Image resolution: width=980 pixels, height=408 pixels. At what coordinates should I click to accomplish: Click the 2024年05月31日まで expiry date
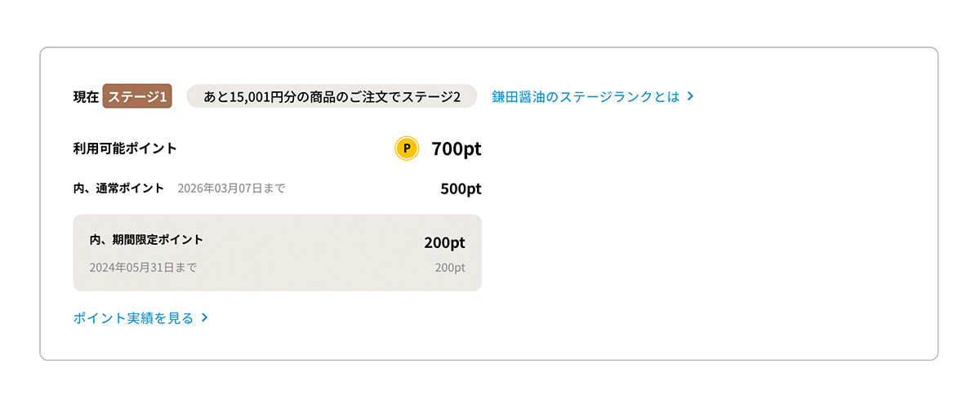coord(143,267)
